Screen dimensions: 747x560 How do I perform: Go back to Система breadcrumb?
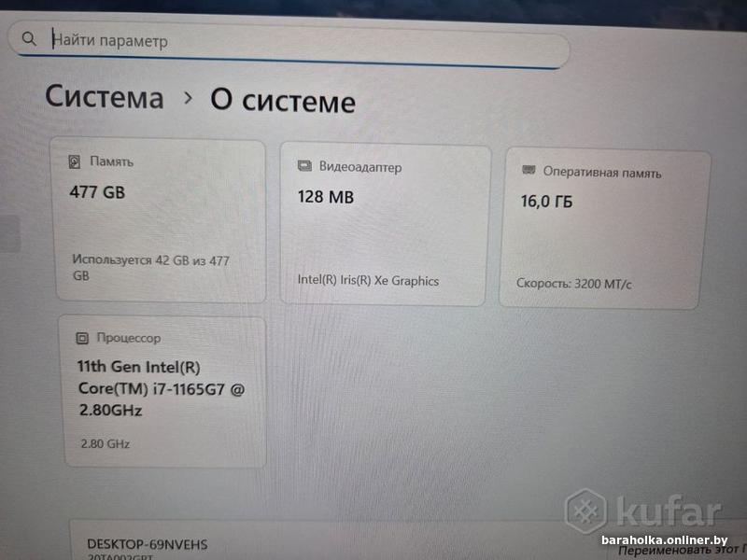pos(105,97)
